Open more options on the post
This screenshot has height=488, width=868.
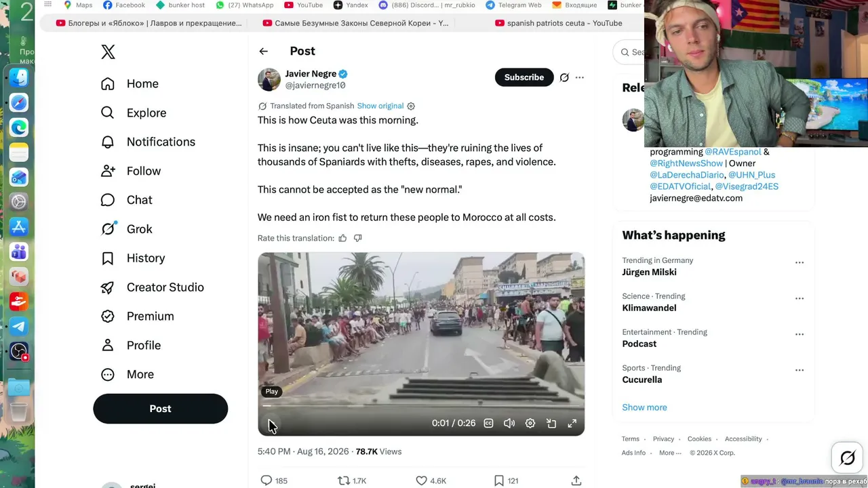click(580, 77)
